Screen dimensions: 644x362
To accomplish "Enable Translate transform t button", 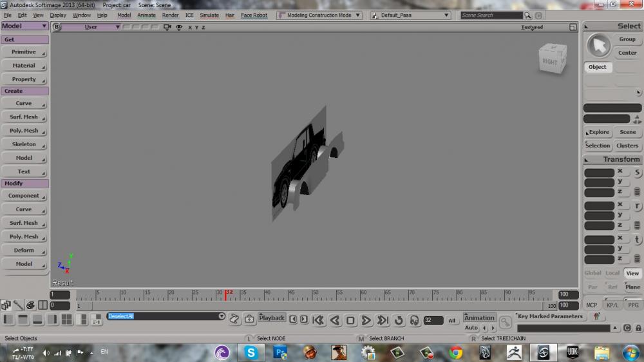I will [x=637, y=240].
